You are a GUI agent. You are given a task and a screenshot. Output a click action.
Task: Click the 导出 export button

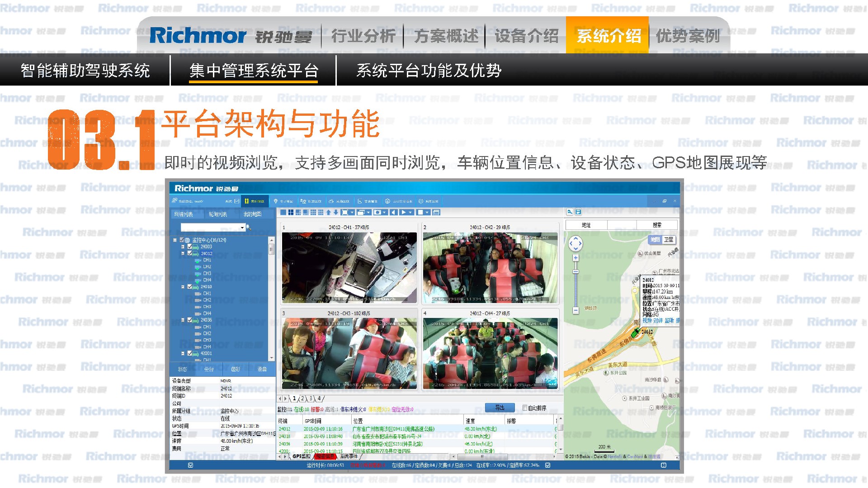point(500,407)
